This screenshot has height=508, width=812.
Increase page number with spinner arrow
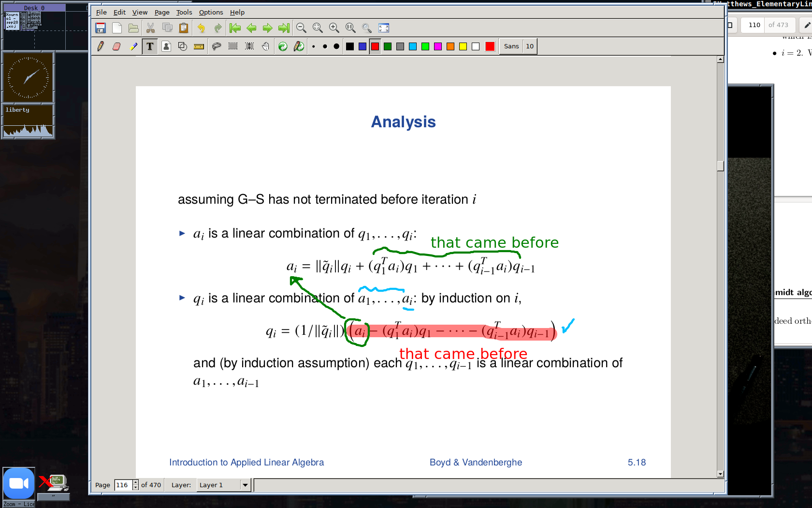(x=136, y=482)
